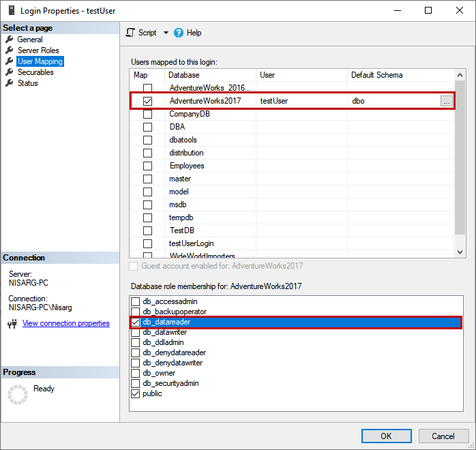Click the Script toolbar icon
The image size is (476, 450).
[x=130, y=33]
